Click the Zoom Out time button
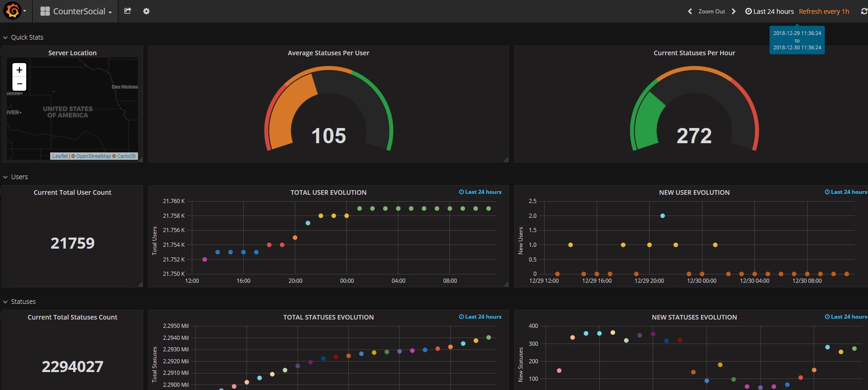The height and width of the screenshot is (390, 868). click(711, 12)
